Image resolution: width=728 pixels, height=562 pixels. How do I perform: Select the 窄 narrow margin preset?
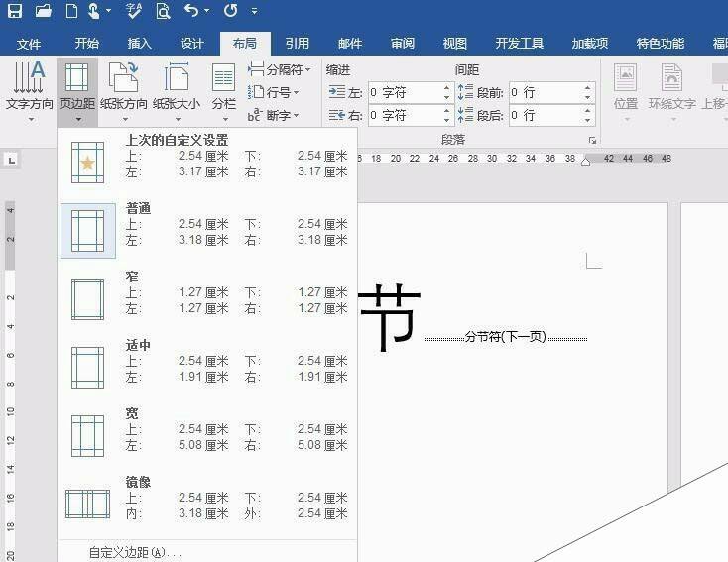pyautogui.click(x=207, y=299)
